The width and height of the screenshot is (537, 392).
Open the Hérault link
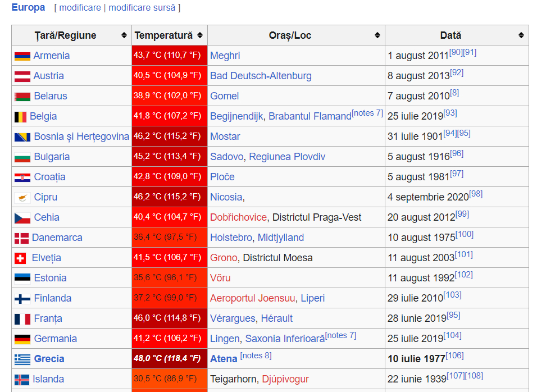click(277, 318)
